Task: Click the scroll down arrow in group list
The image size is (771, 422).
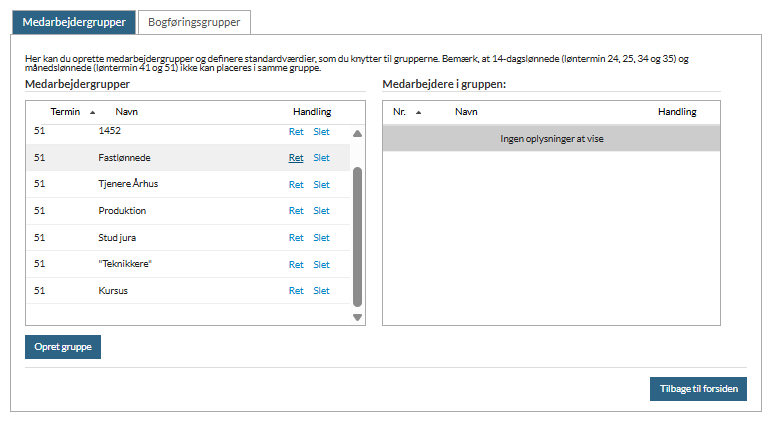Action: point(357,318)
